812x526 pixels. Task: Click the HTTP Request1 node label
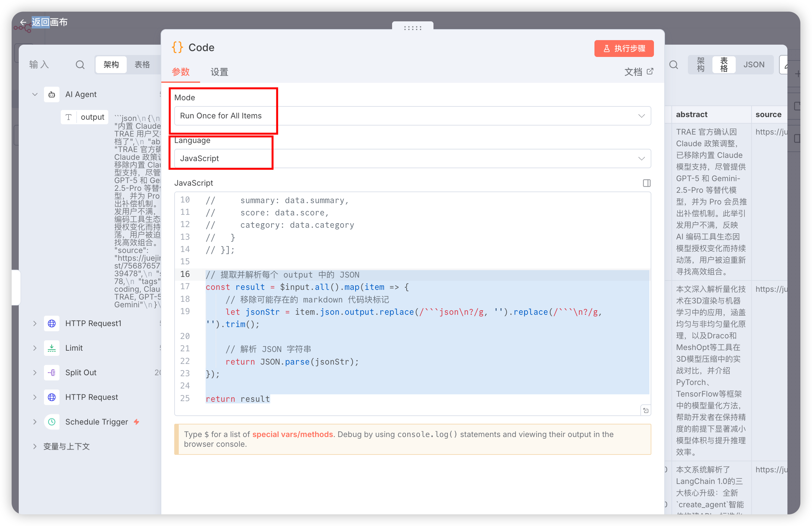(93, 323)
